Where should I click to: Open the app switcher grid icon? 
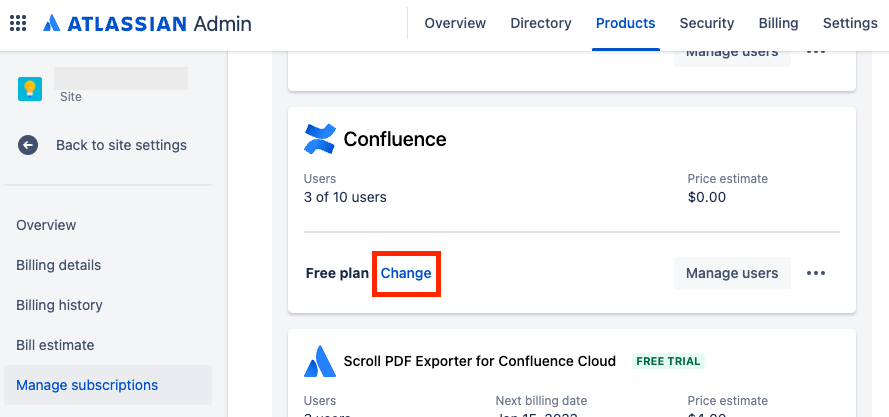point(18,23)
